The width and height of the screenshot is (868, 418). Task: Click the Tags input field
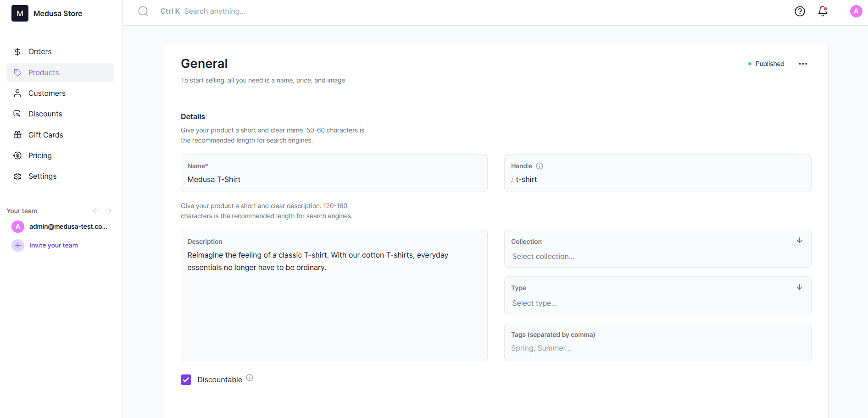point(657,348)
